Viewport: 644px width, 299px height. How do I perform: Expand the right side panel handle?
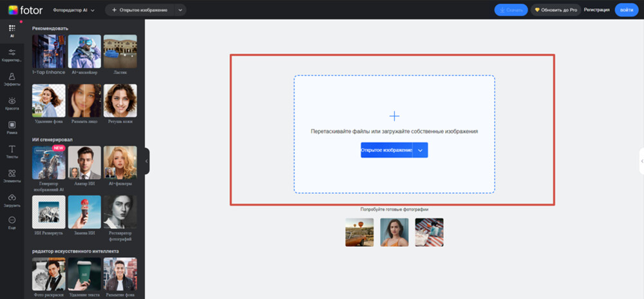coord(641,161)
